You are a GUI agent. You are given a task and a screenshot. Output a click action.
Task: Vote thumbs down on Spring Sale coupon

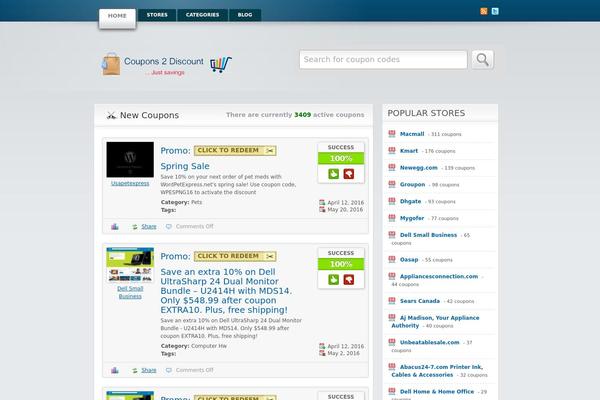(x=349, y=174)
